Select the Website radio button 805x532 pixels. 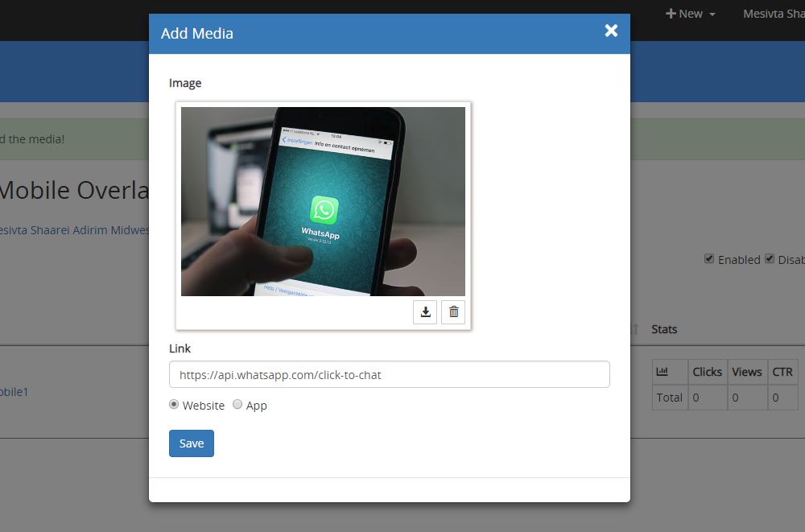174,405
